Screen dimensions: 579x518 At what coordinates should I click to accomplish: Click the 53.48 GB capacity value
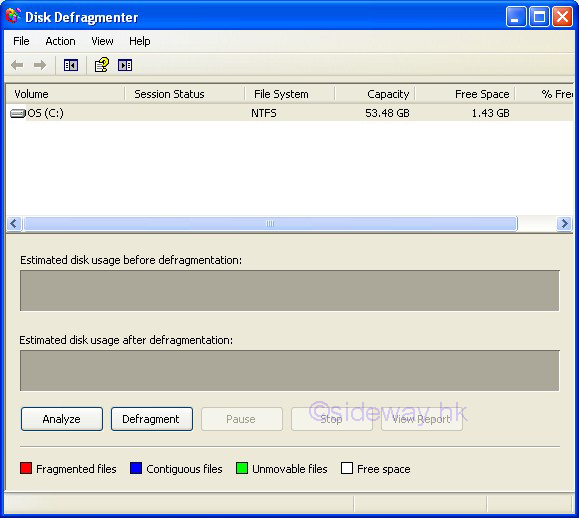point(387,113)
